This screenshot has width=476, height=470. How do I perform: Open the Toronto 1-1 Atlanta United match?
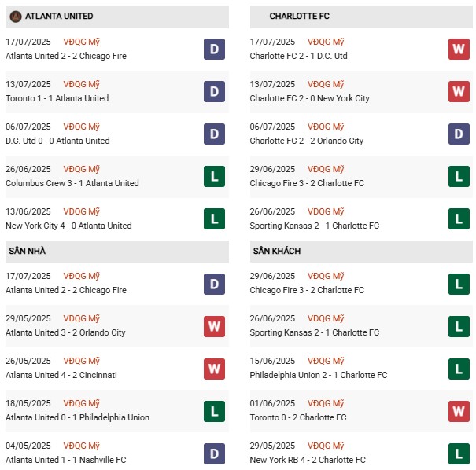(57, 98)
